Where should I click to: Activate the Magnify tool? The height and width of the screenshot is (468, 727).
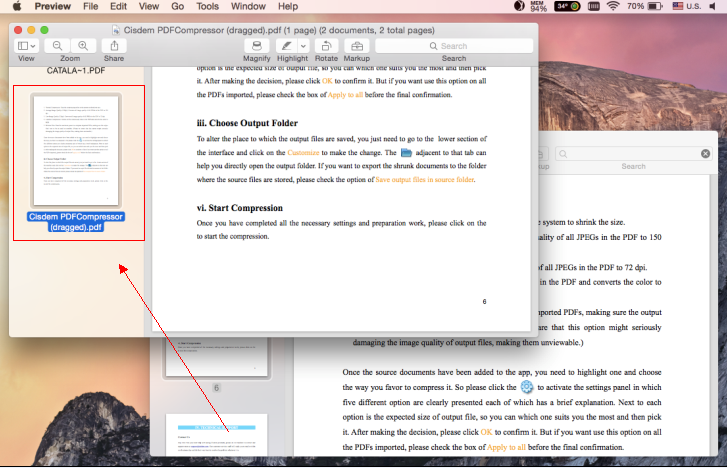click(x=256, y=46)
